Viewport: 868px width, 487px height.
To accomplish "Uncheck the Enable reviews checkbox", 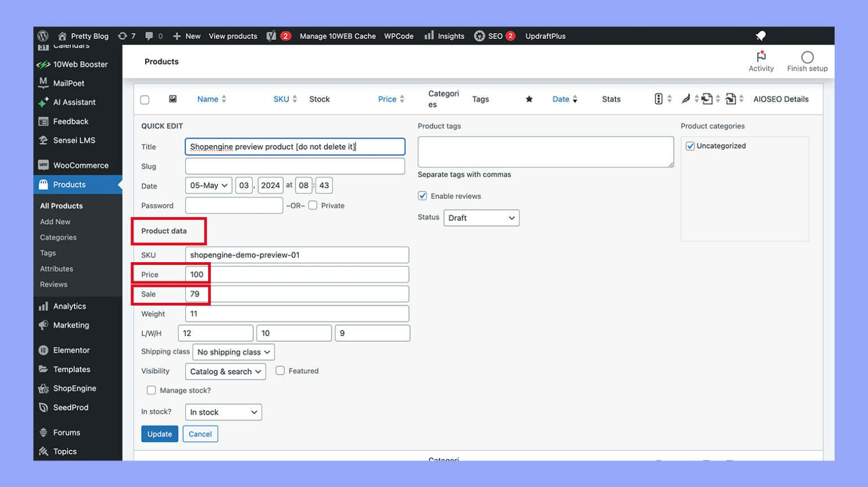I will [x=422, y=195].
